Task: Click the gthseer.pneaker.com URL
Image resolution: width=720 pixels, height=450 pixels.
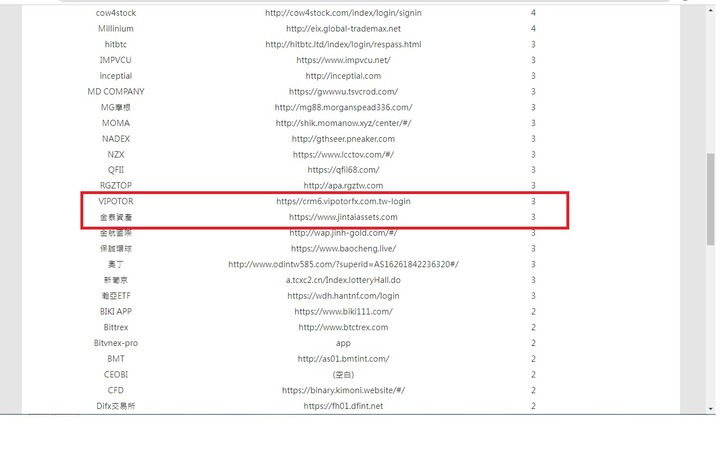Action: point(343,139)
